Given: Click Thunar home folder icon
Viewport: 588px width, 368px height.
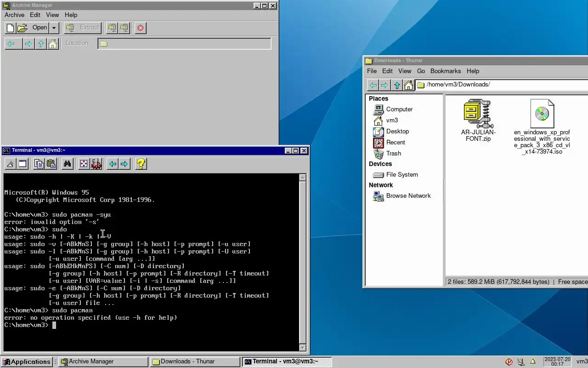Looking at the screenshot, I should point(408,85).
